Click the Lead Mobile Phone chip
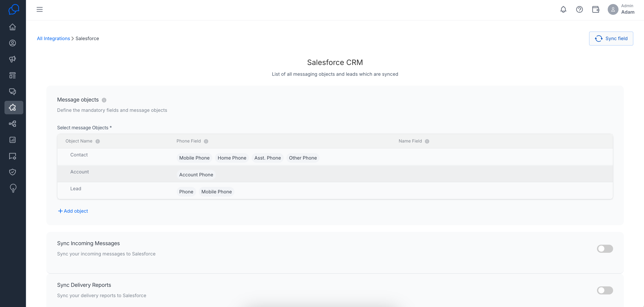Viewport: 644px width, 307px height. (217, 192)
